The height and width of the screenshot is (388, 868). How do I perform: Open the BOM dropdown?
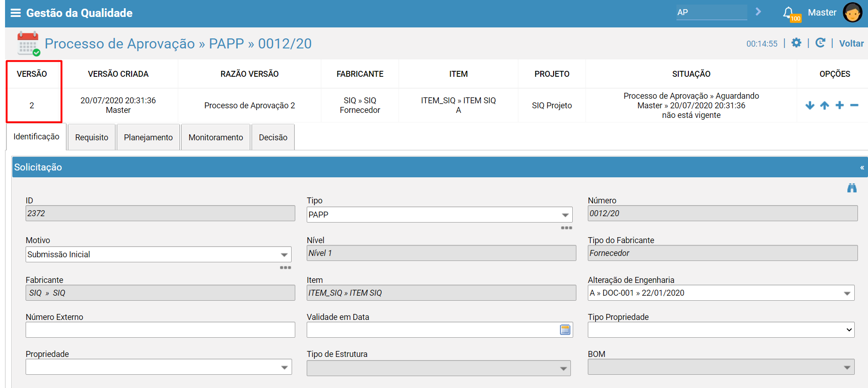click(721, 367)
